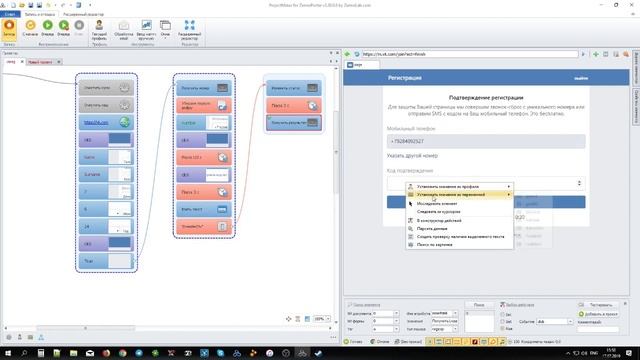Expand the Событие event dropdown
Image resolution: width=640 pixels, height=360 pixels.
570,322
